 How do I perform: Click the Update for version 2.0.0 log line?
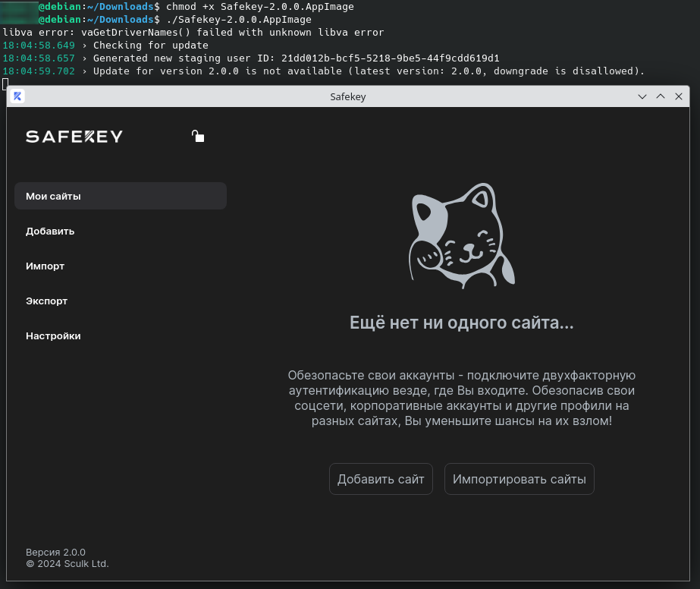pos(369,71)
